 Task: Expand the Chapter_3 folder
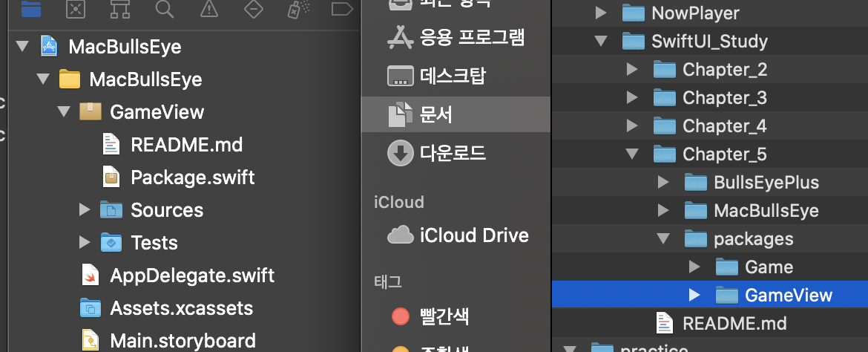[x=632, y=97]
